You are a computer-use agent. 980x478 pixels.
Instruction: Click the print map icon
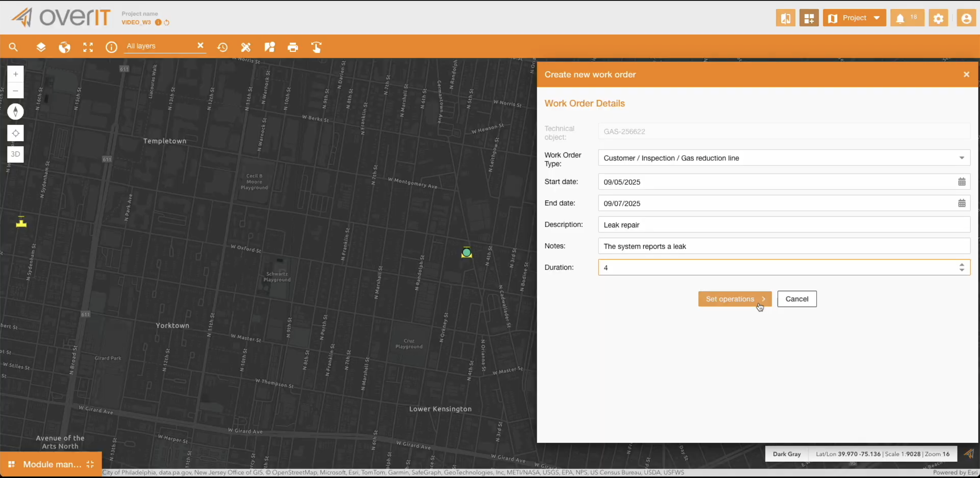click(293, 47)
